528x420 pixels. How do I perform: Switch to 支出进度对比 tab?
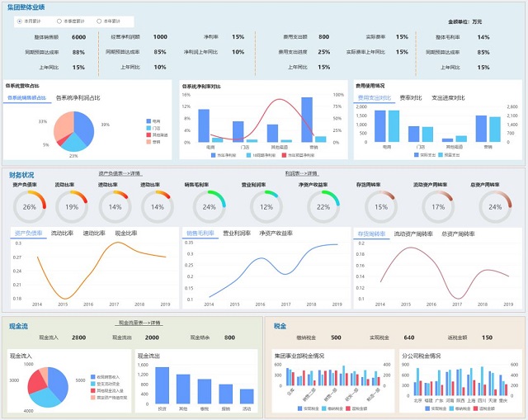(448, 98)
